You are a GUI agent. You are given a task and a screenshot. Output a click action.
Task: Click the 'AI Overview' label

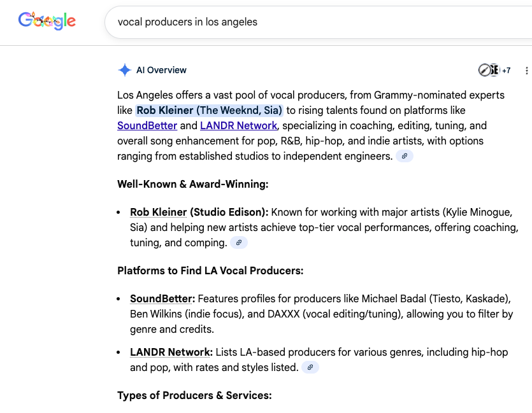(x=161, y=70)
